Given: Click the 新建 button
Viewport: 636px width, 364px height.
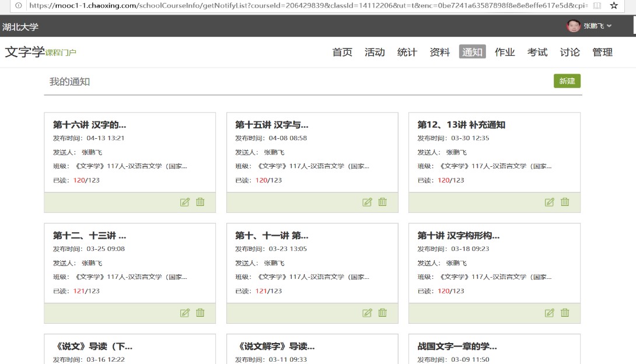Looking at the screenshot, I should pyautogui.click(x=567, y=81).
